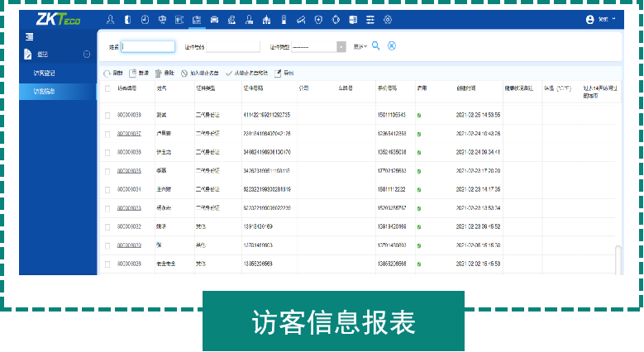Click the name search input field
644x352 pixels.
pos(148,47)
